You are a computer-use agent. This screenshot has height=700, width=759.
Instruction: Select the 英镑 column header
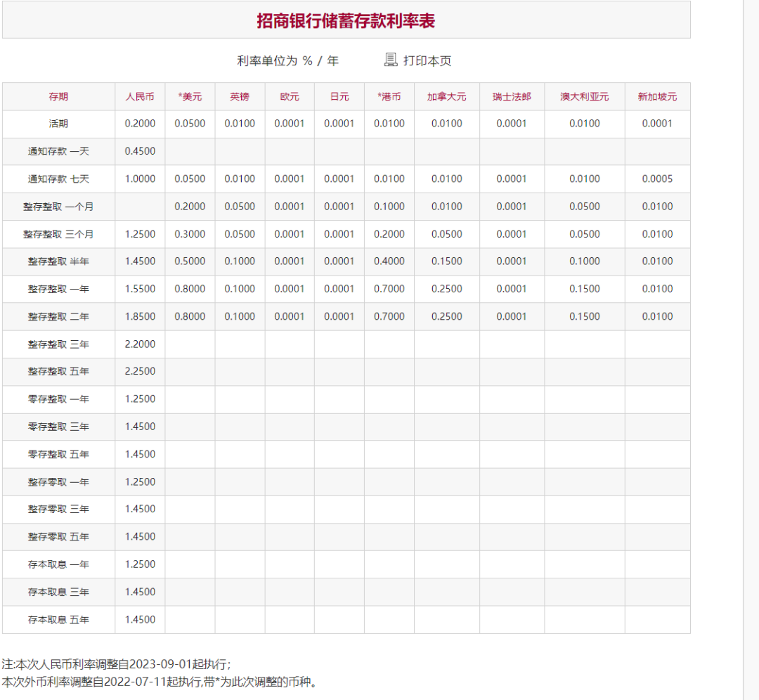(239, 96)
